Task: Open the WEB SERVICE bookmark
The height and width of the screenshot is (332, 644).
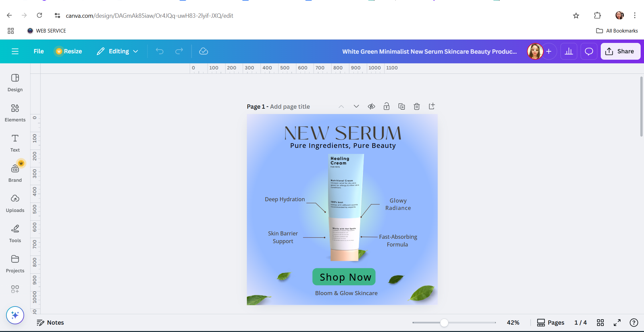Action: [47, 31]
